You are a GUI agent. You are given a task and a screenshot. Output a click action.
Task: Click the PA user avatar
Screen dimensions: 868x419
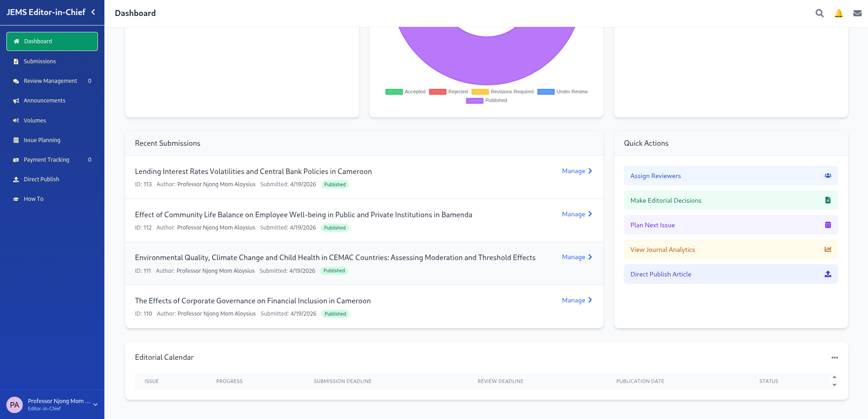[x=15, y=404]
